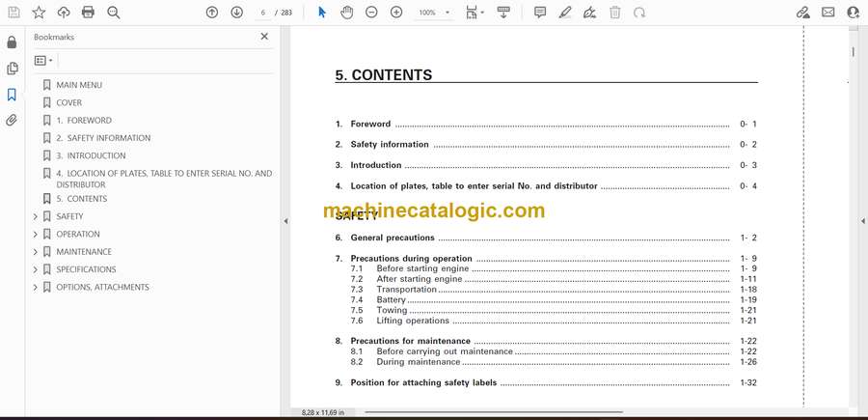
Task: Close the Bookmarks panel
Action: click(264, 37)
